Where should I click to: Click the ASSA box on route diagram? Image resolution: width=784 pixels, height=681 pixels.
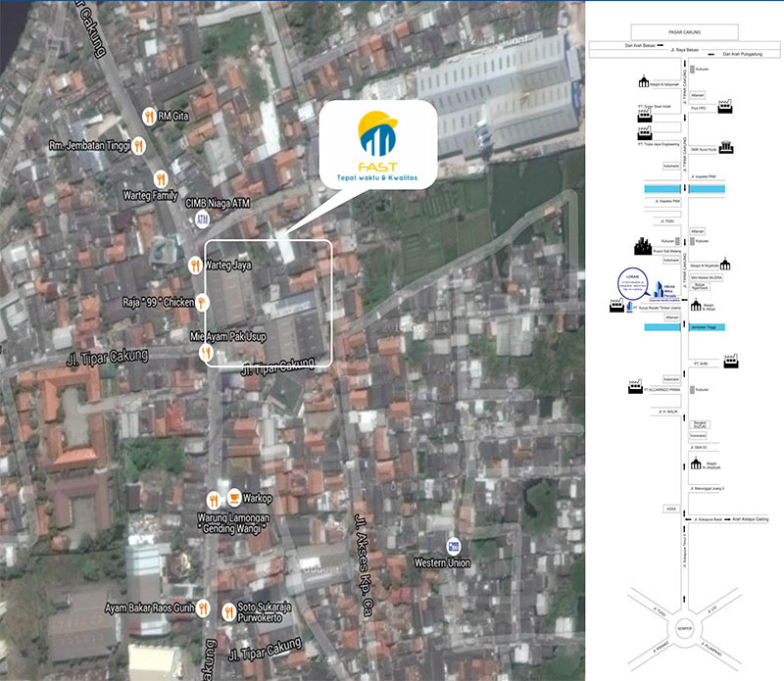(x=671, y=509)
